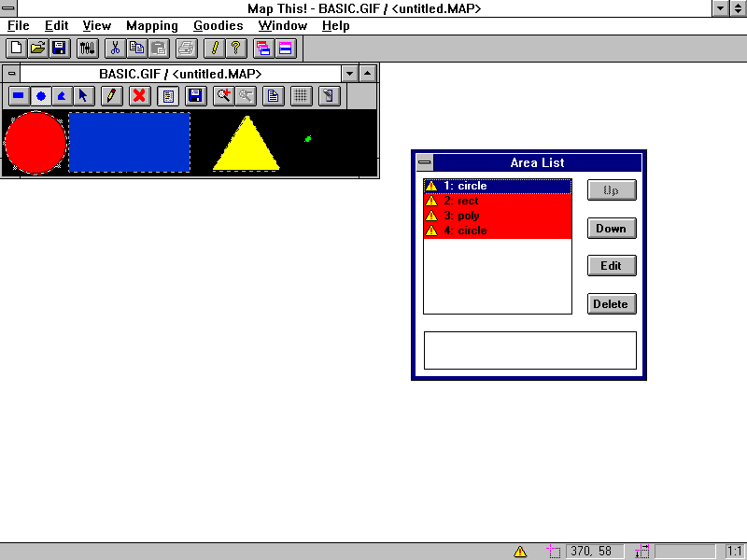Click the red X delete area icon
The height and width of the screenshot is (560, 747).
point(139,95)
